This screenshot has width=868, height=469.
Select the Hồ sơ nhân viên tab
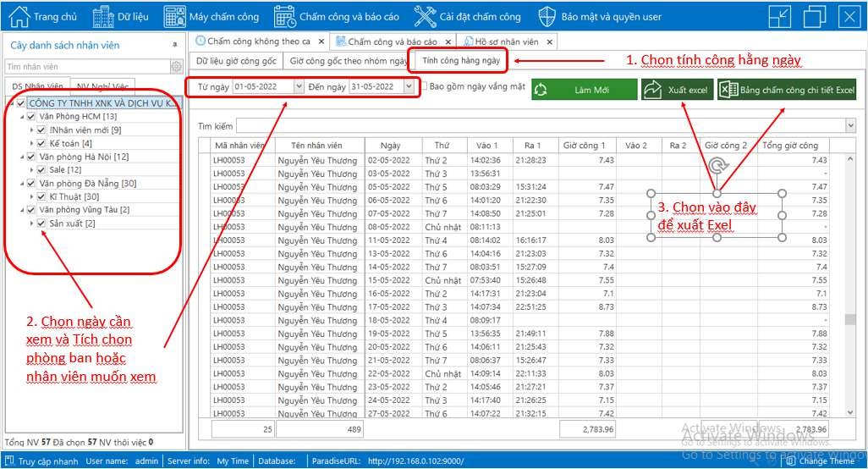[x=508, y=41]
